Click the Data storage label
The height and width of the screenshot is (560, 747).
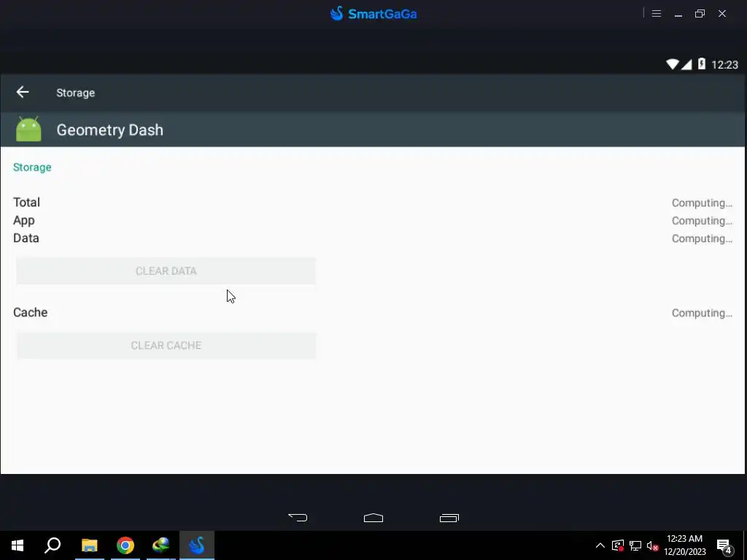(x=26, y=238)
